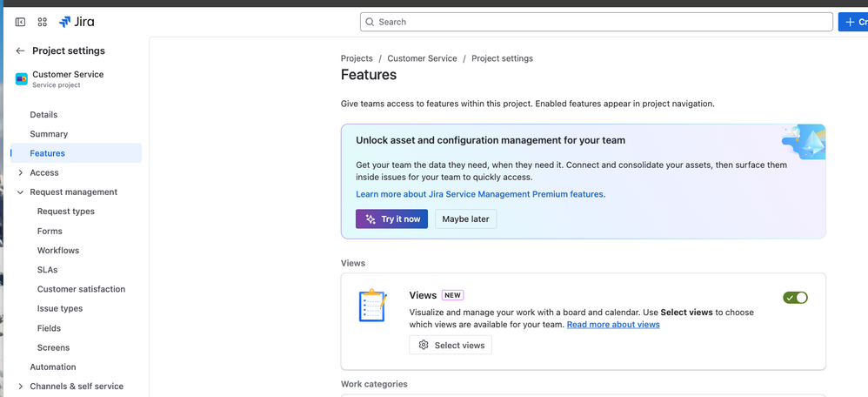Turn off the Views feature toggle
The height and width of the screenshot is (397, 868).
[x=795, y=298]
